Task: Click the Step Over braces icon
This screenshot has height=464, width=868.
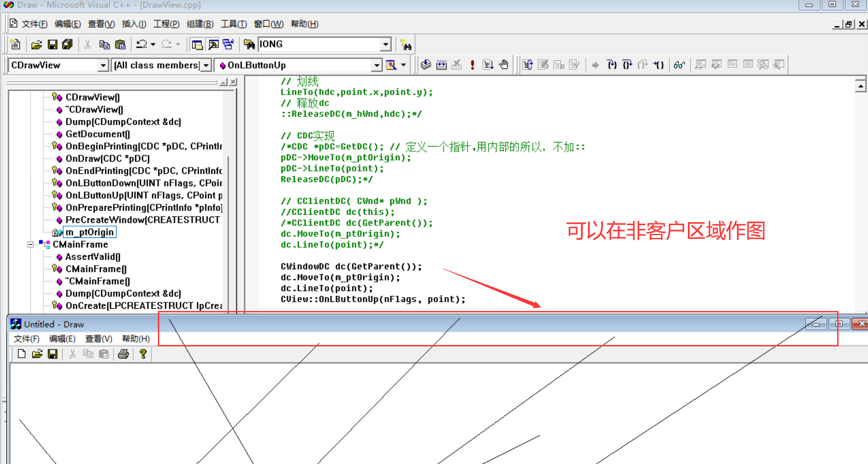Action: pyautogui.click(x=628, y=65)
